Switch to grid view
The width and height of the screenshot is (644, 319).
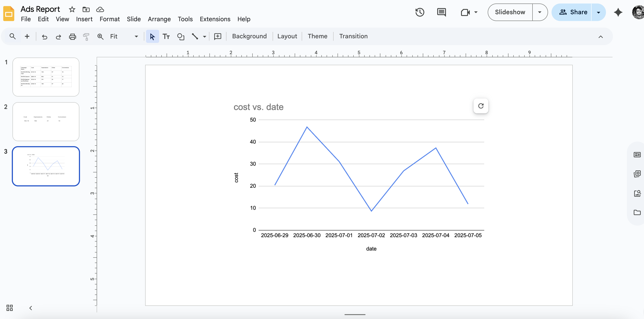[9, 308]
